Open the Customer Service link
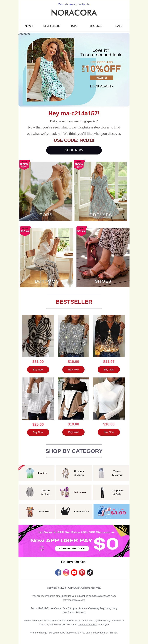This screenshot has height=644, width=148. [87, 624]
